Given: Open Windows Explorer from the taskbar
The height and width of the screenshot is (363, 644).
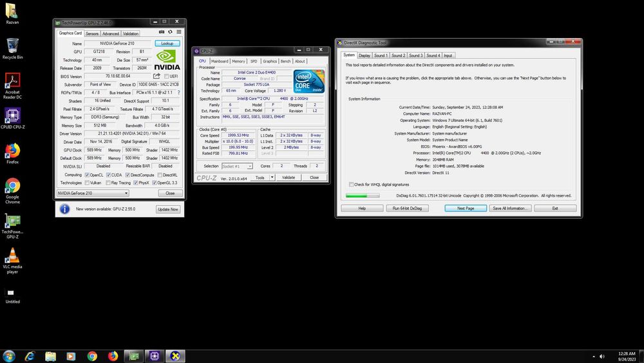Looking at the screenshot, I should pyautogui.click(x=50, y=356).
